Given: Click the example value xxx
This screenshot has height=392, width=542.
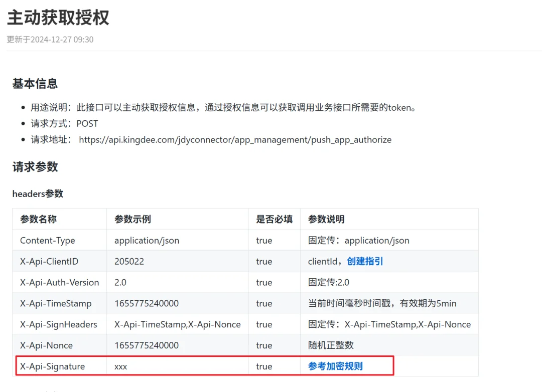Looking at the screenshot, I should click(x=120, y=367).
